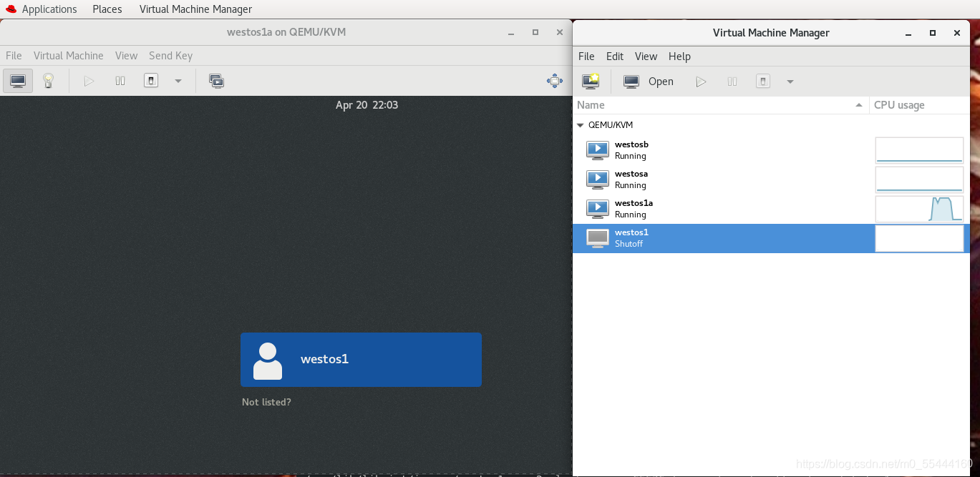Open the Places menu in top bar
Screen dimensions: 980x477
click(x=107, y=9)
